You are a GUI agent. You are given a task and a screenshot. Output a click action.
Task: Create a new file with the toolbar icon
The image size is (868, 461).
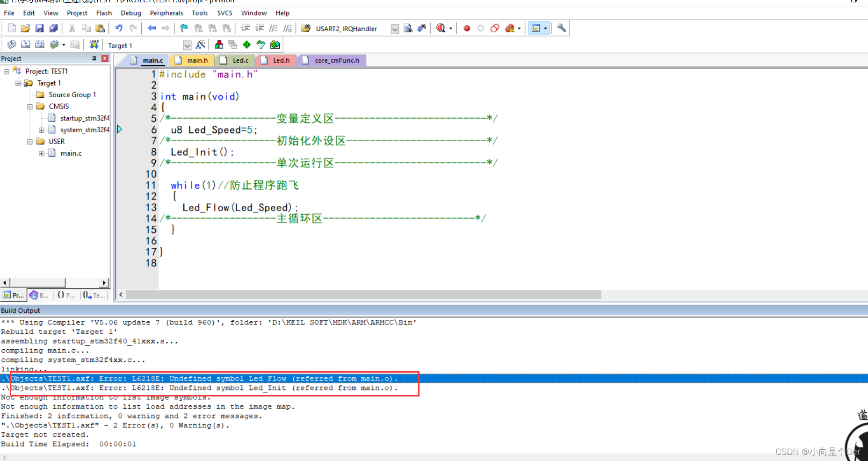point(12,28)
